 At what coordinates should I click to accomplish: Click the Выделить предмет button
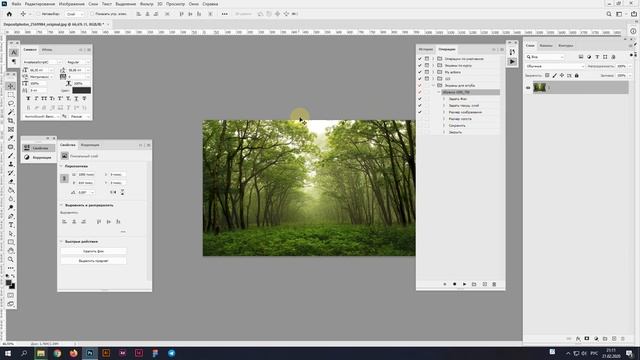tap(93, 260)
